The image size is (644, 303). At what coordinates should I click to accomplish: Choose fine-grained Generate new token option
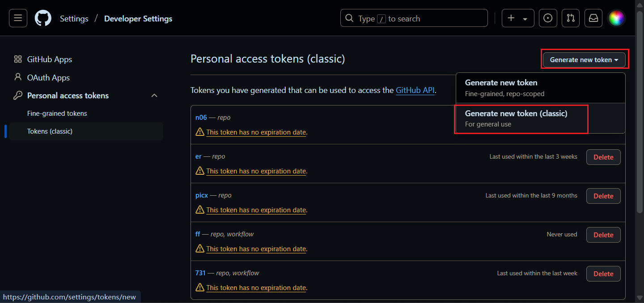[540, 88]
